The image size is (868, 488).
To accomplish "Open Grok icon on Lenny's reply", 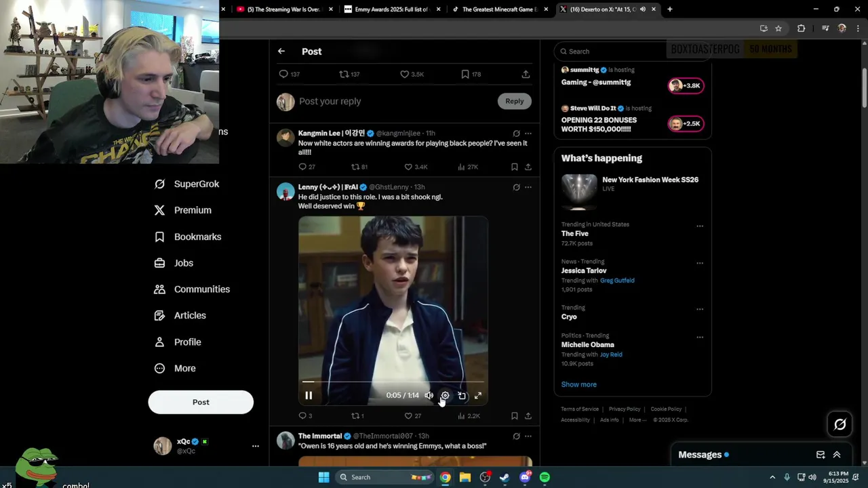I will coord(516,187).
